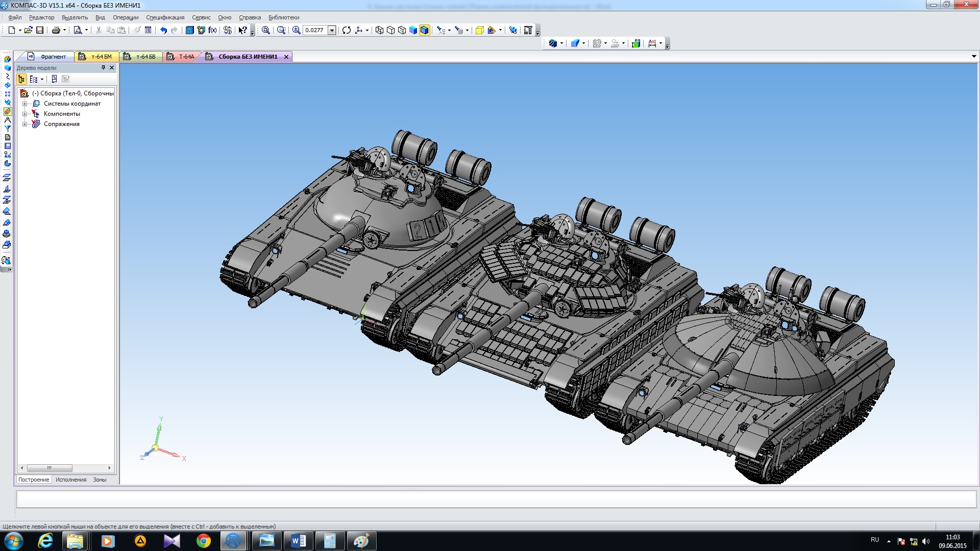
Task: Switch to т-64 БВ document tab
Action: (x=140, y=57)
